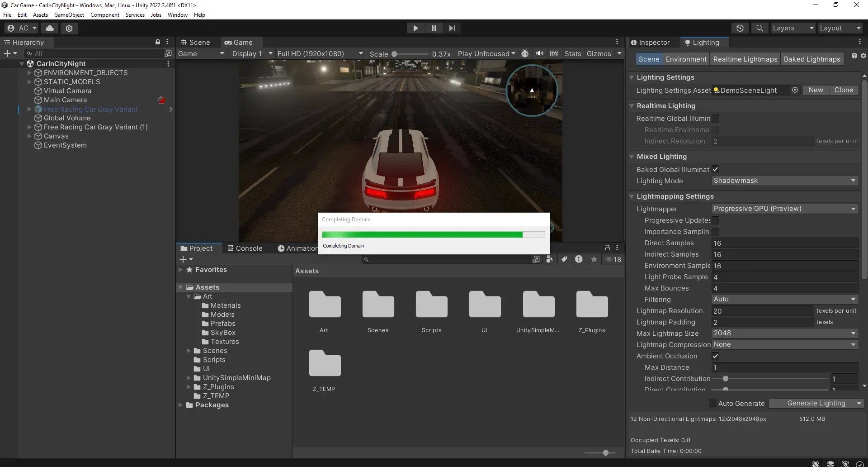The width and height of the screenshot is (868, 467).
Task: Open the Hierarchy panel more options menu
Action: 167,42
